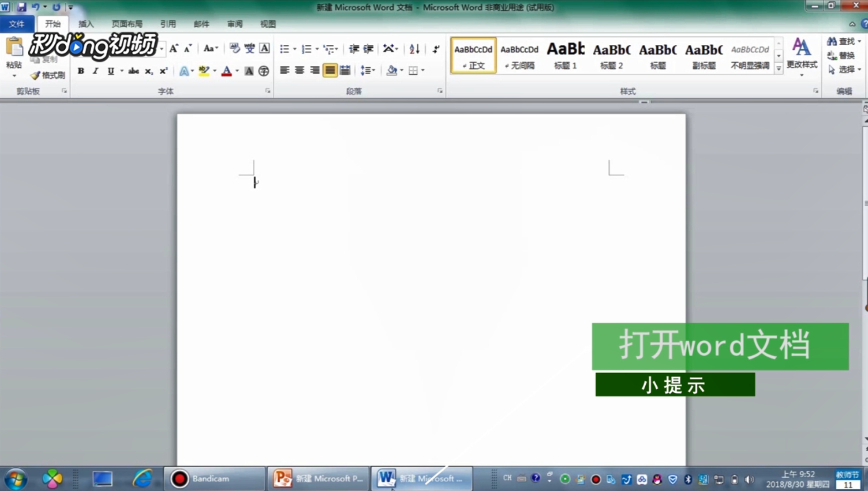The width and height of the screenshot is (868, 491).
Task: Expand the Styles gallery More arrow
Action: click(x=779, y=69)
